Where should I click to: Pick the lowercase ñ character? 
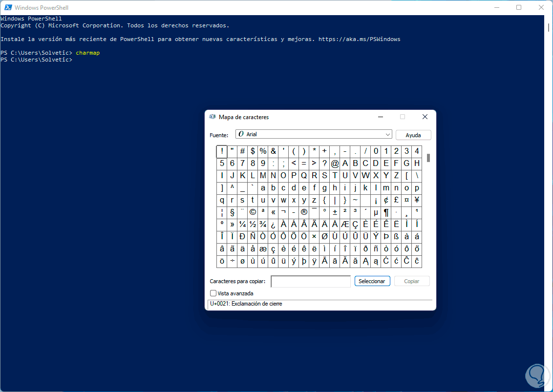(x=376, y=249)
